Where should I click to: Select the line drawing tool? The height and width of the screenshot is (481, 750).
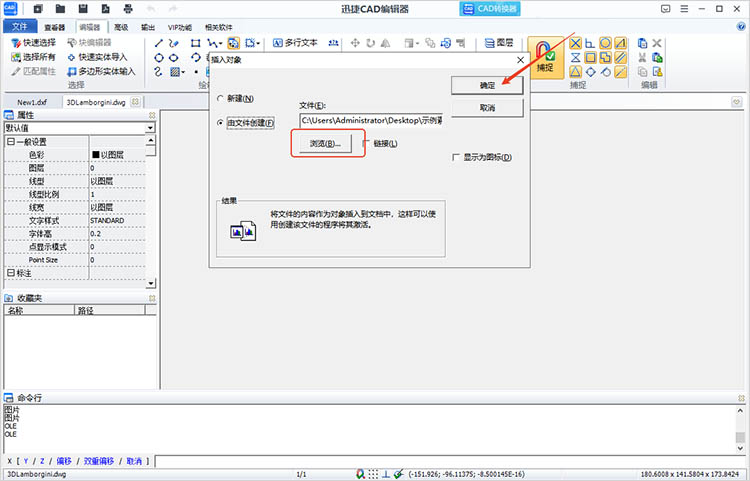[159, 43]
